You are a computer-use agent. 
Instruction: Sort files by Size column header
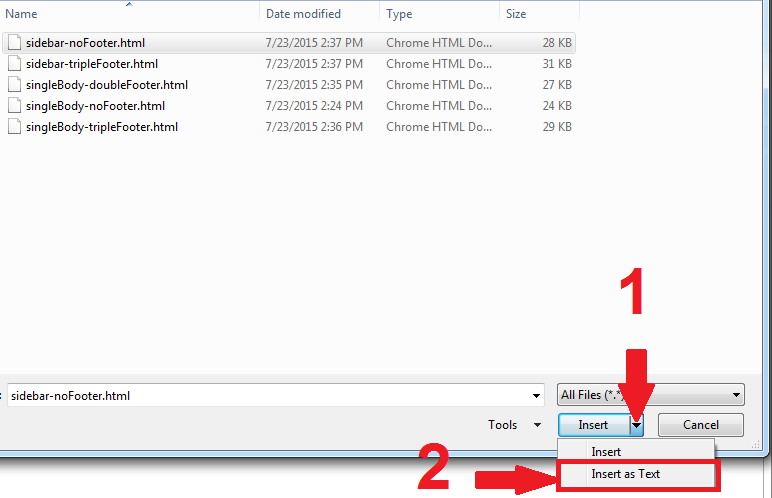[x=539, y=14]
